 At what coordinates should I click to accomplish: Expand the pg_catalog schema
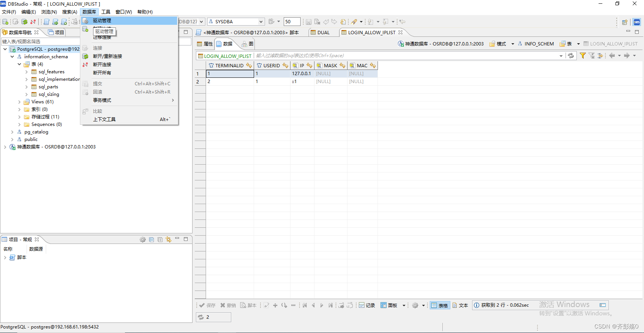click(12, 132)
